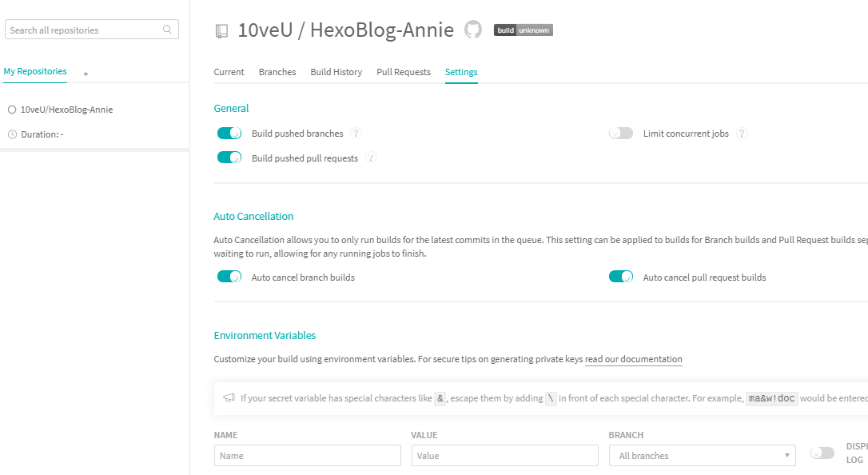Screen dimensions: 868x475
Task: Click the environment variable Value input
Action: click(504, 456)
